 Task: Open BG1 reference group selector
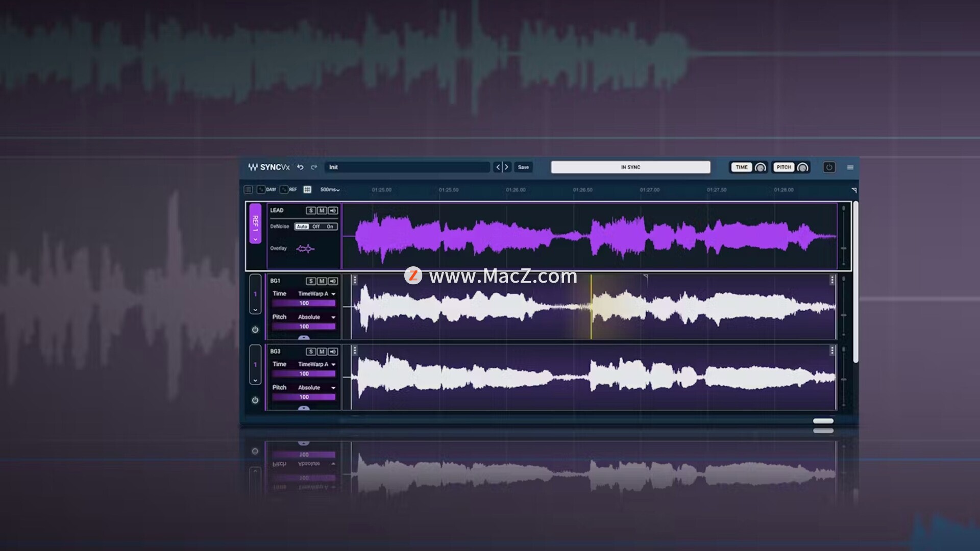255,294
